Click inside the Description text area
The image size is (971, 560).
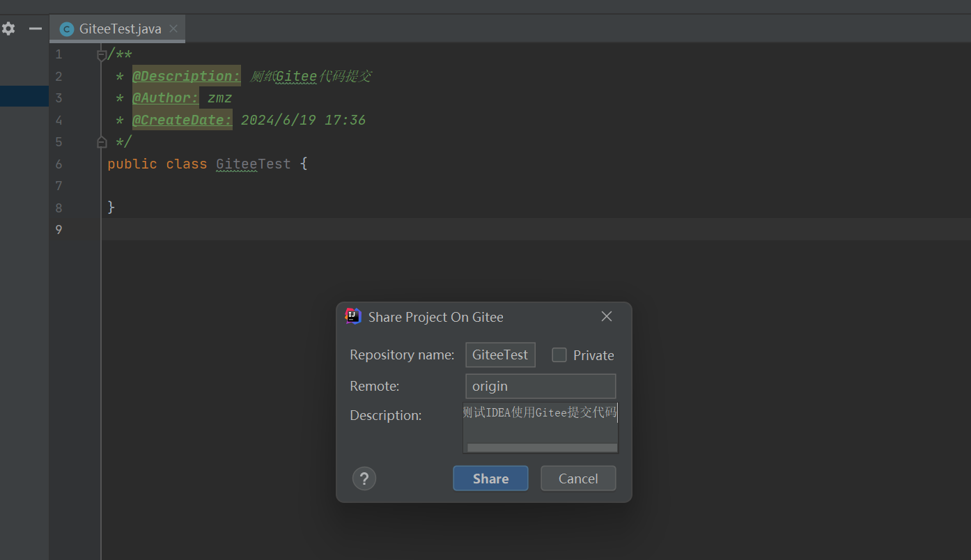click(541, 427)
